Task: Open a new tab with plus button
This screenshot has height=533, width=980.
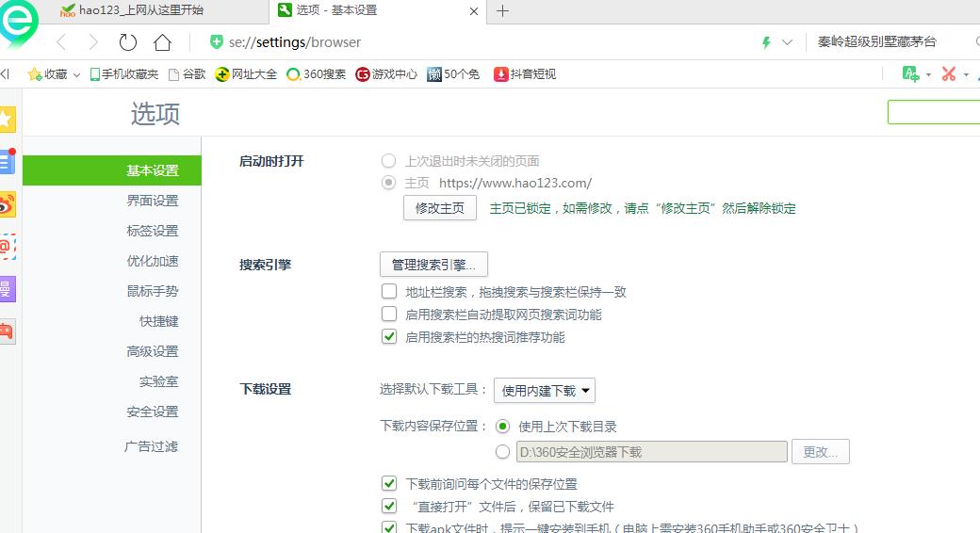Action: (x=502, y=10)
